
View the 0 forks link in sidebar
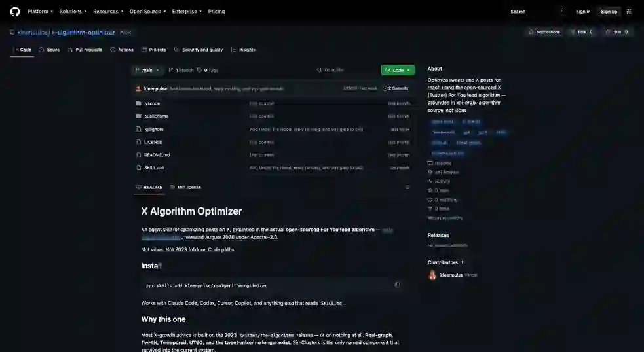pyautogui.click(x=439, y=209)
